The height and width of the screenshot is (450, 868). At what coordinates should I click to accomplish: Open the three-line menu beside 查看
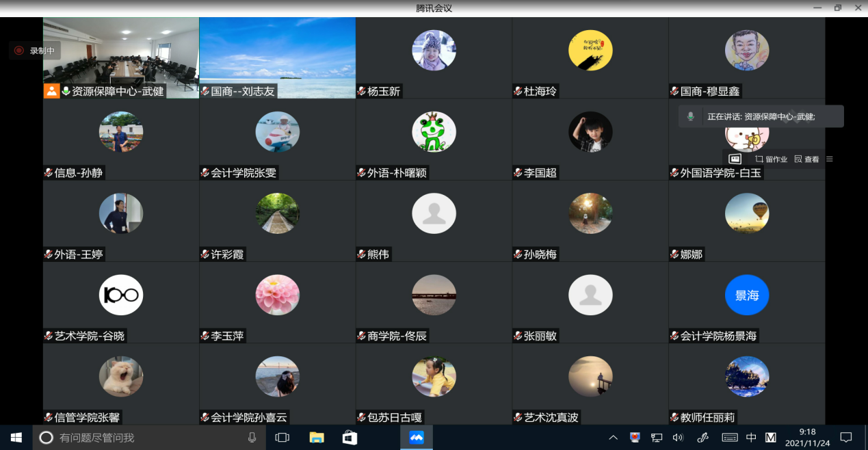click(x=830, y=159)
